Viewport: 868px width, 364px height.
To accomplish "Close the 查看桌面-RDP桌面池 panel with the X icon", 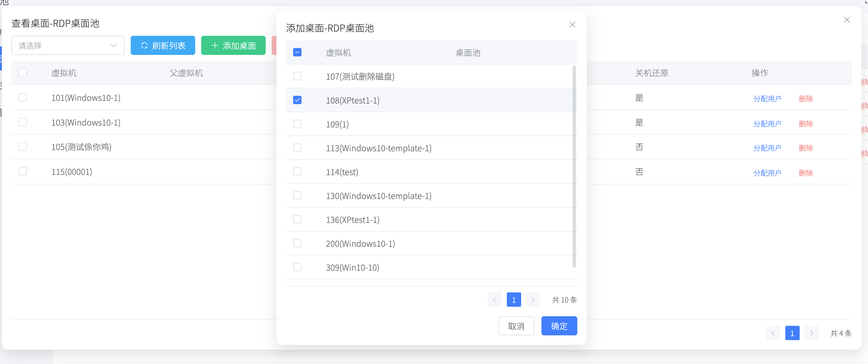I will [x=847, y=20].
